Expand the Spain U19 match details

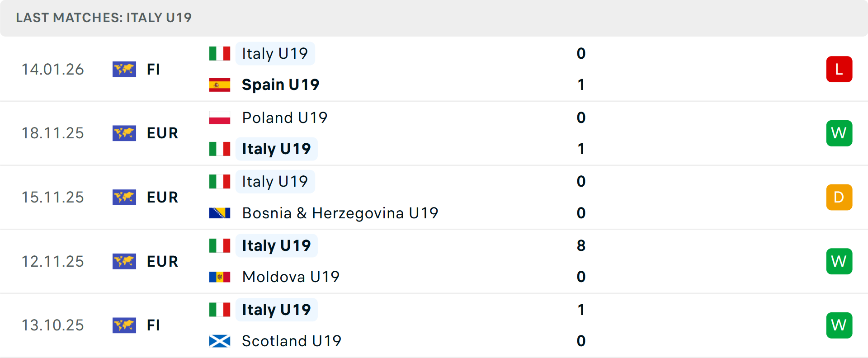[x=280, y=85]
